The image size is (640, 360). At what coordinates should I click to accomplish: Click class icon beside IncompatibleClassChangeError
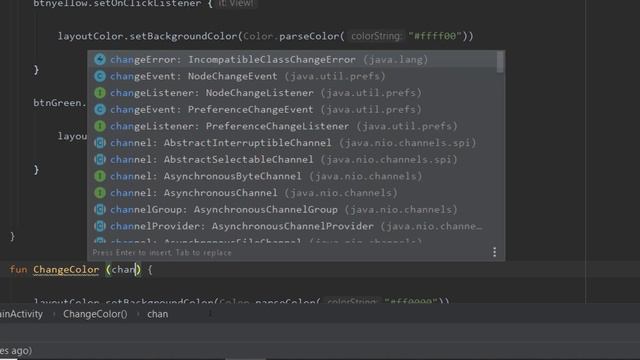100,60
